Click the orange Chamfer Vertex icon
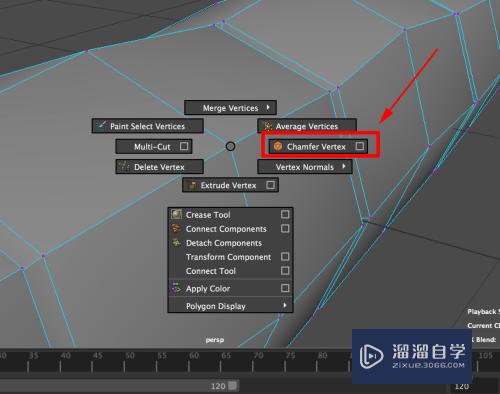 pos(278,146)
